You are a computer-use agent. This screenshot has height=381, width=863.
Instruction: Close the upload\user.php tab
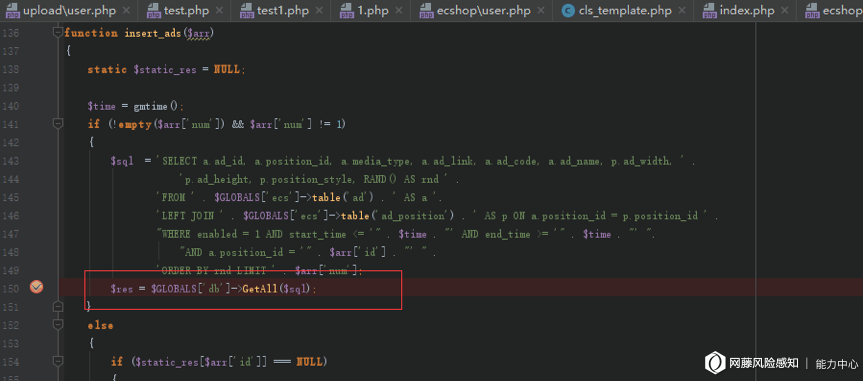point(127,10)
